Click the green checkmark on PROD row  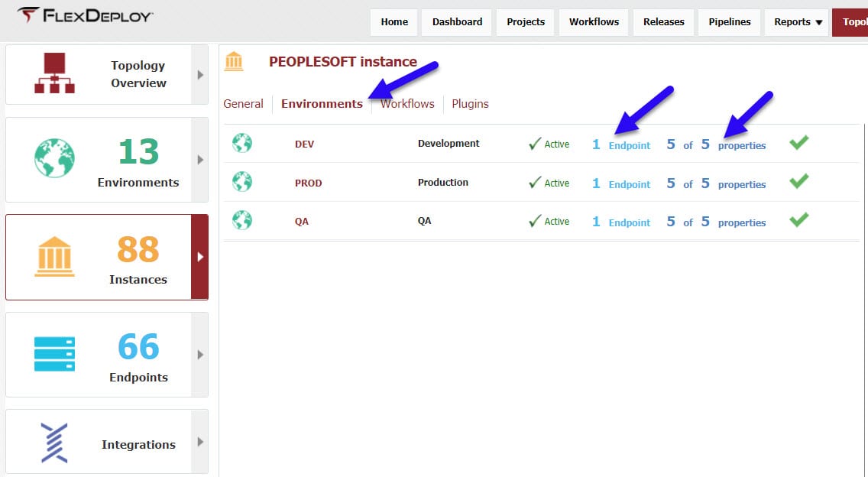tap(798, 181)
